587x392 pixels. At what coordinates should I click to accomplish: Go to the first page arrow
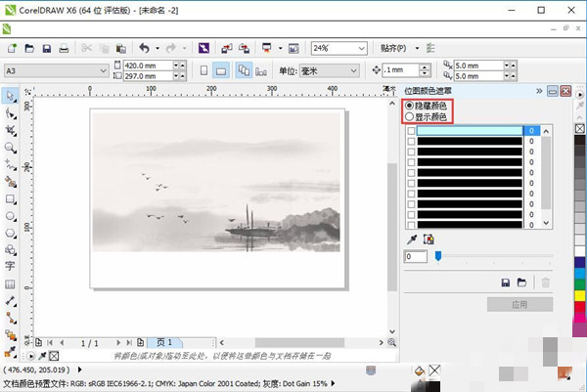[50, 342]
